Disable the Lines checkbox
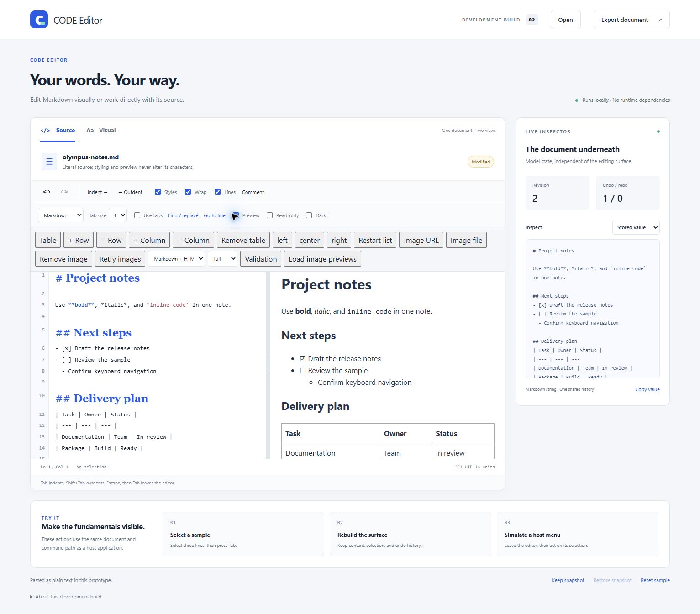 coord(218,192)
